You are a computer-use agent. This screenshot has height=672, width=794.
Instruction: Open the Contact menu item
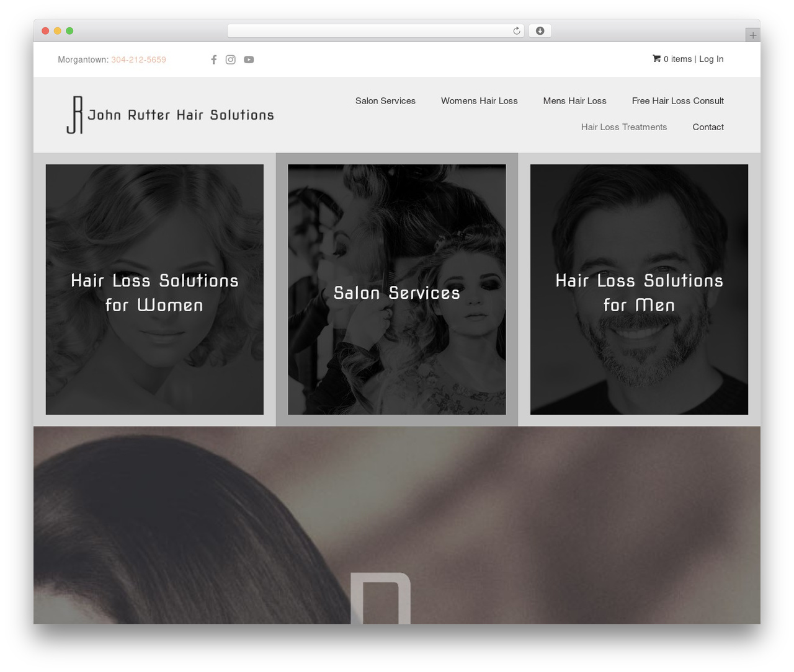[x=708, y=127]
